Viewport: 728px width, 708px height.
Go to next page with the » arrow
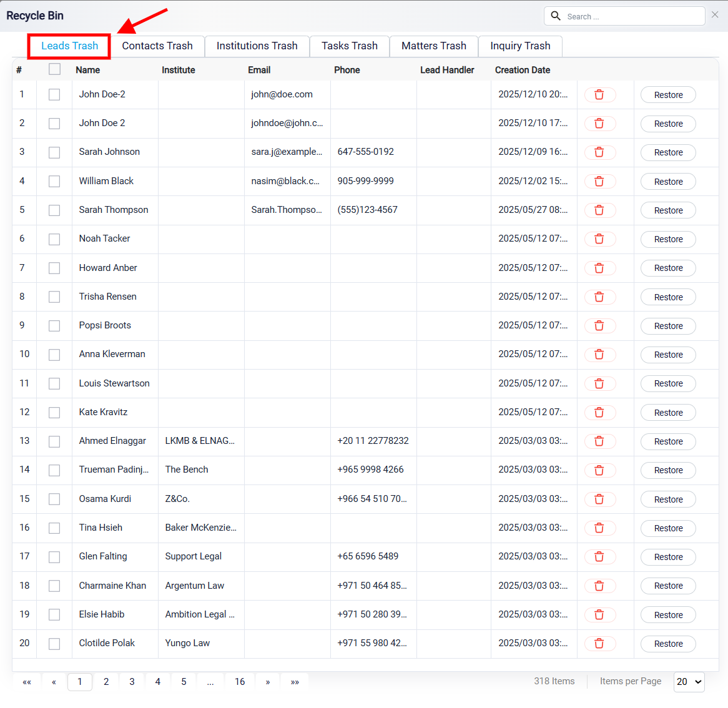tap(268, 682)
